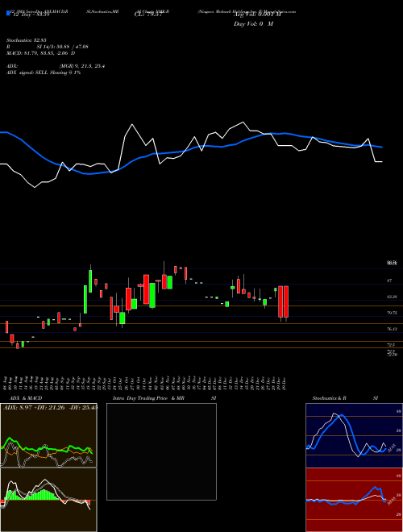The height and width of the screenshot is (532, 403).
Task: Click the ADX (MGR) 9, 21.3, 25.4 values
Action: (81, 66)
